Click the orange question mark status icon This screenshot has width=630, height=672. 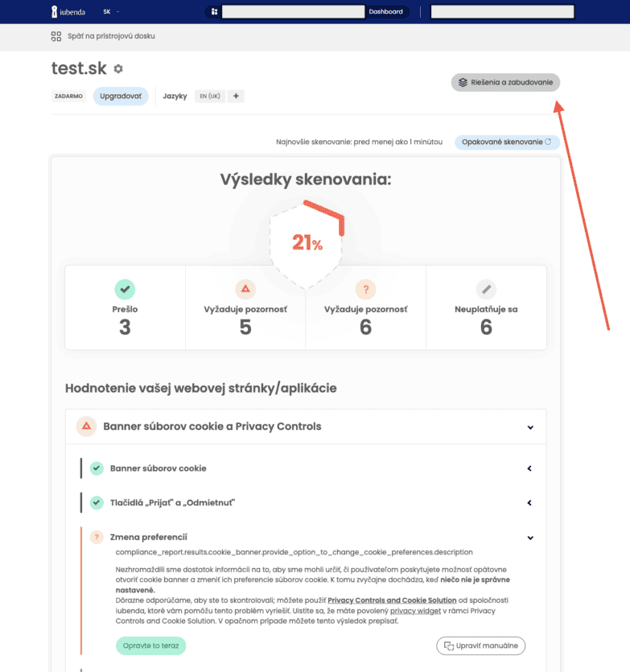tap(365, 290)
